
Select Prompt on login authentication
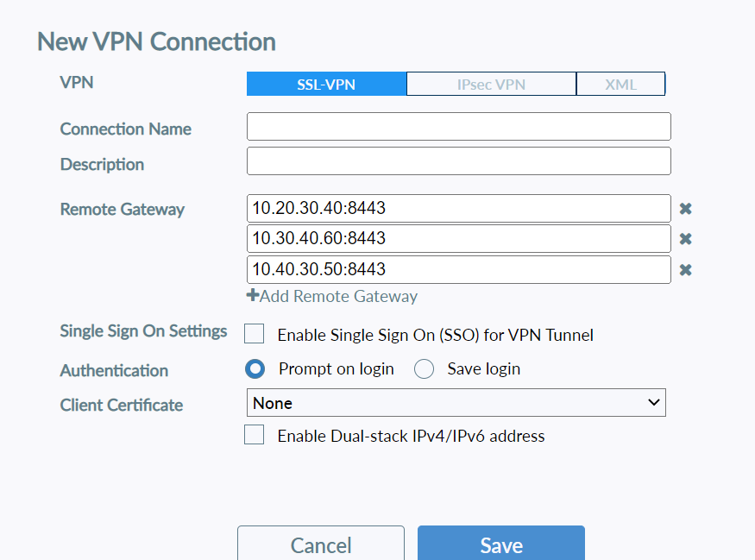point(255,369)
